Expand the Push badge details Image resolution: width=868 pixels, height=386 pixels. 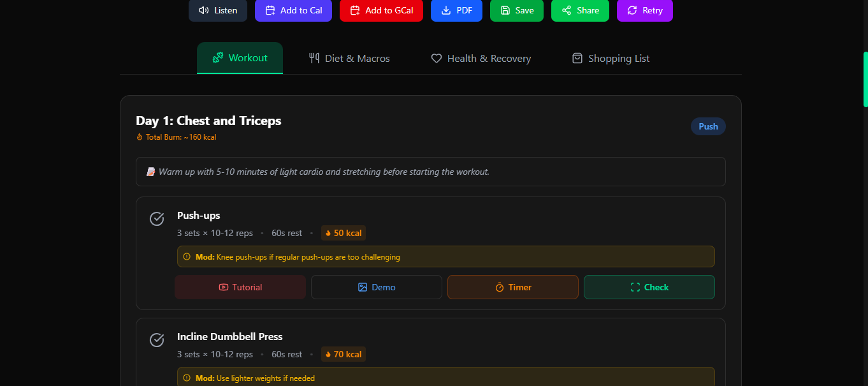click(x=708, y=126)
